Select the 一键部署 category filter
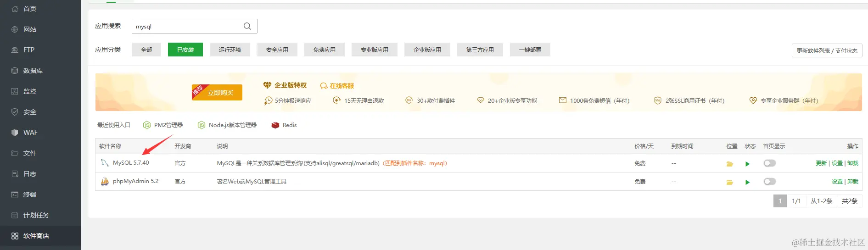 [x=530, y=50]
